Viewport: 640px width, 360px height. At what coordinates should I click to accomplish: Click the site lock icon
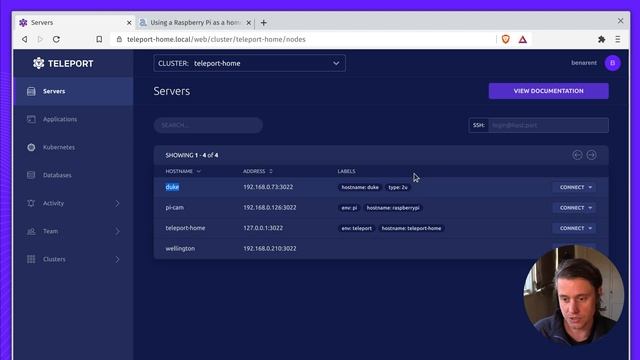pyautogui.click(x=119, y=40)
